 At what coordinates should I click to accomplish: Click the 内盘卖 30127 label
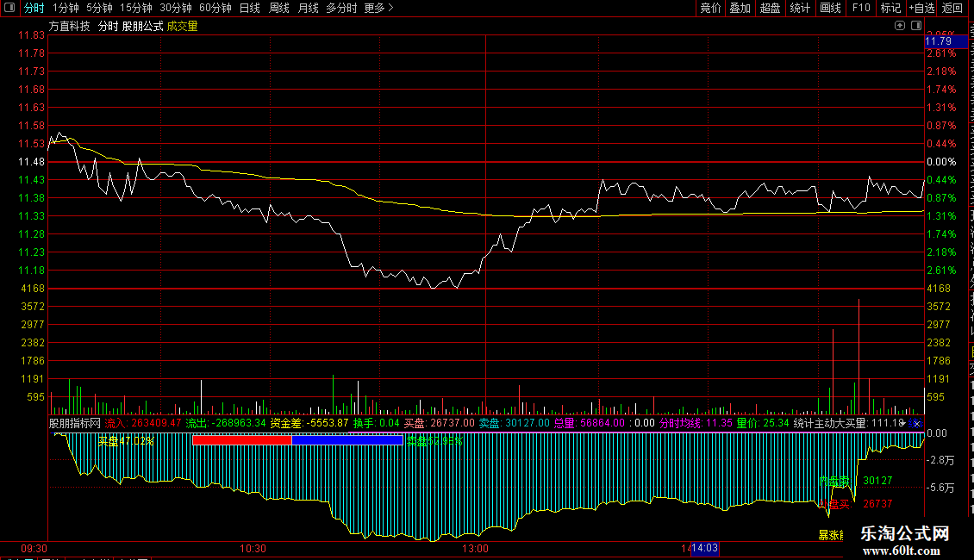pos(855,481)
